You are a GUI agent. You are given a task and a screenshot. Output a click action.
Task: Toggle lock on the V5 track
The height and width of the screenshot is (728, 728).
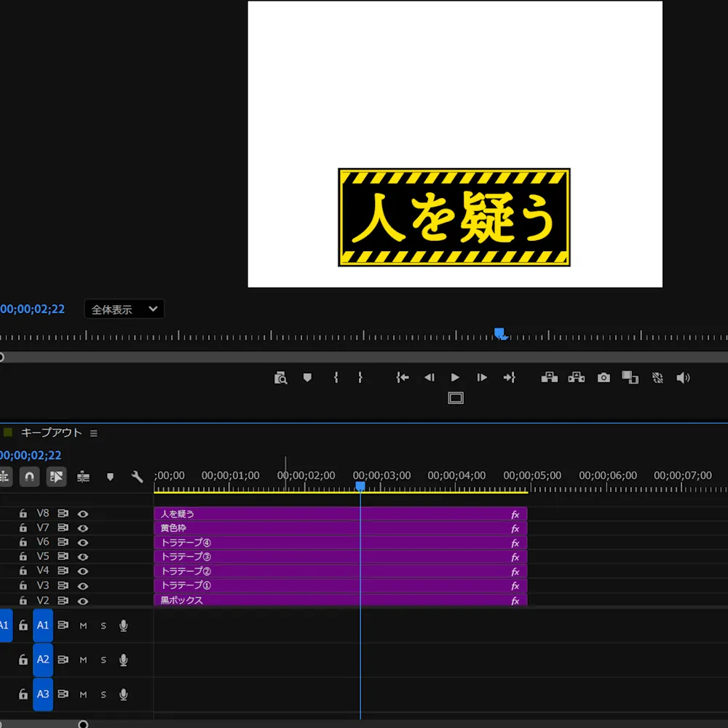[x=23, y=557]
